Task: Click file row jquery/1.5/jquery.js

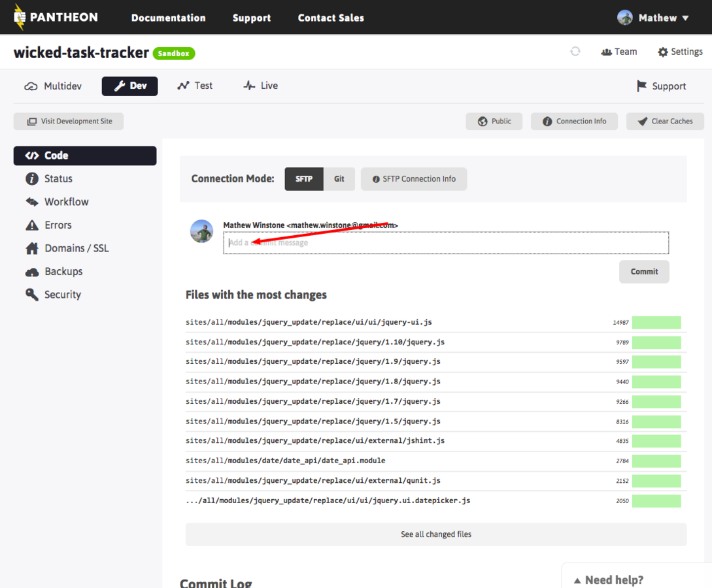Action: [x=436, y=421]
